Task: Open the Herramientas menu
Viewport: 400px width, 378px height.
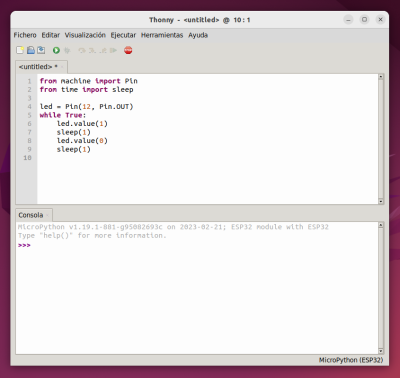Action: point(162,35)
